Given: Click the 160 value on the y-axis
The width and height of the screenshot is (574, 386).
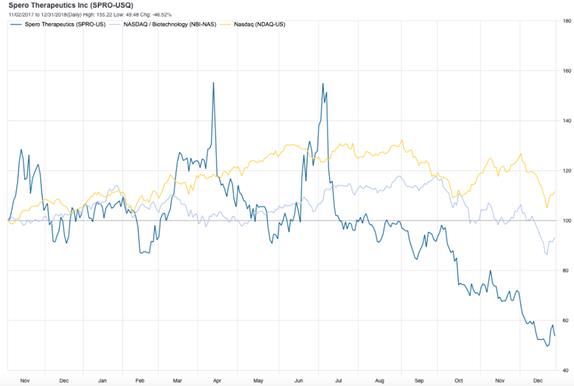Looking at the screenshot, I should pos(566,71).
